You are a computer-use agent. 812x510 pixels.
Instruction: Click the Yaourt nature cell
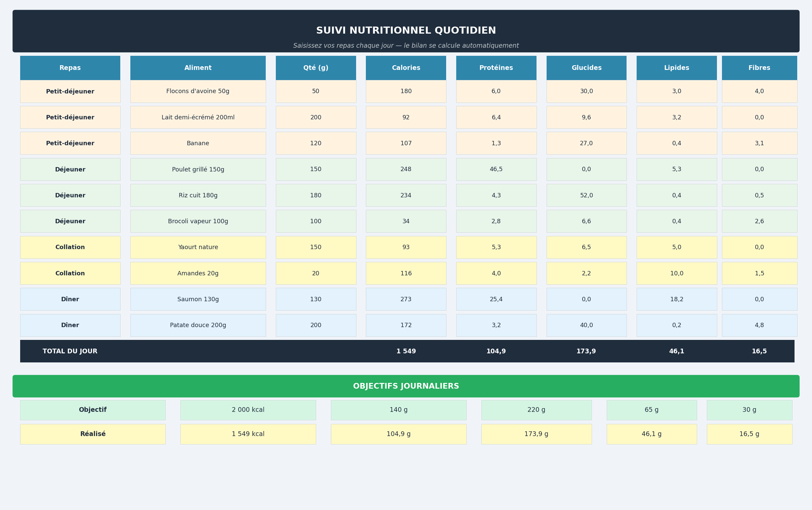click(198, 247)
